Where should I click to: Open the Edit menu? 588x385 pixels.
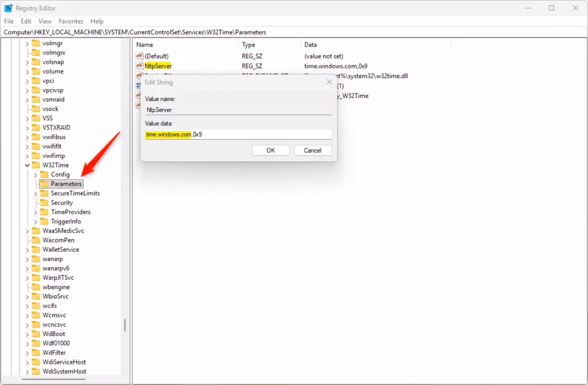[x=26, y=21]
